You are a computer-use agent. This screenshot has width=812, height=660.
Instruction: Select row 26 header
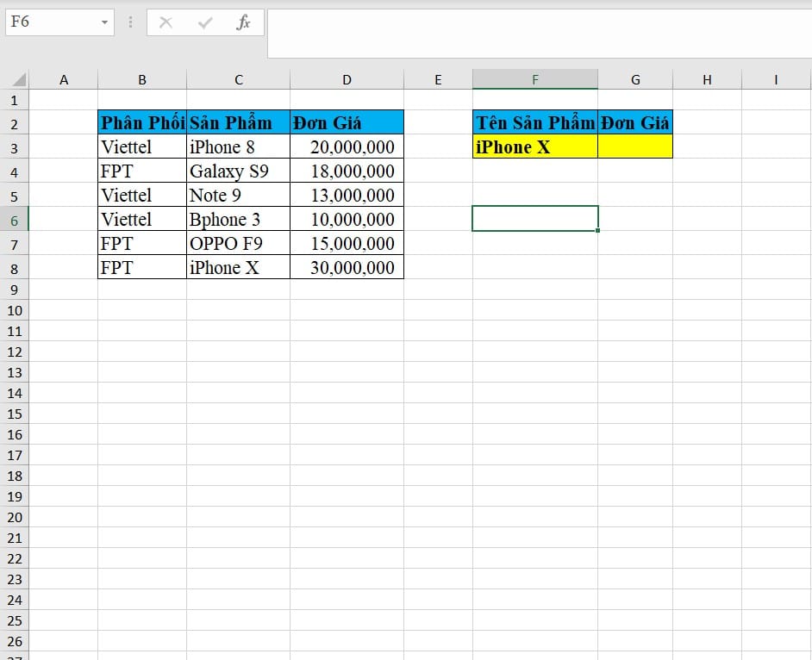coord(15,641)
